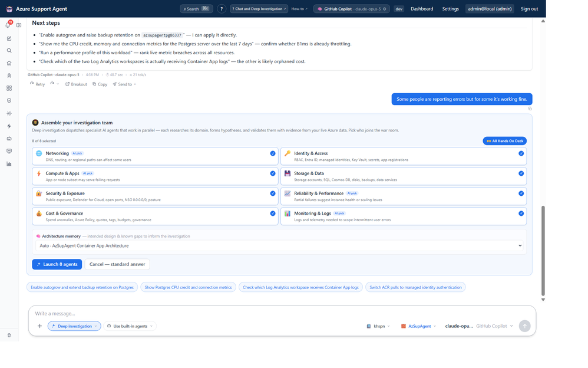
Task: Click the Write a message input field
Action: pyautogui.click(x=282, y=314)
